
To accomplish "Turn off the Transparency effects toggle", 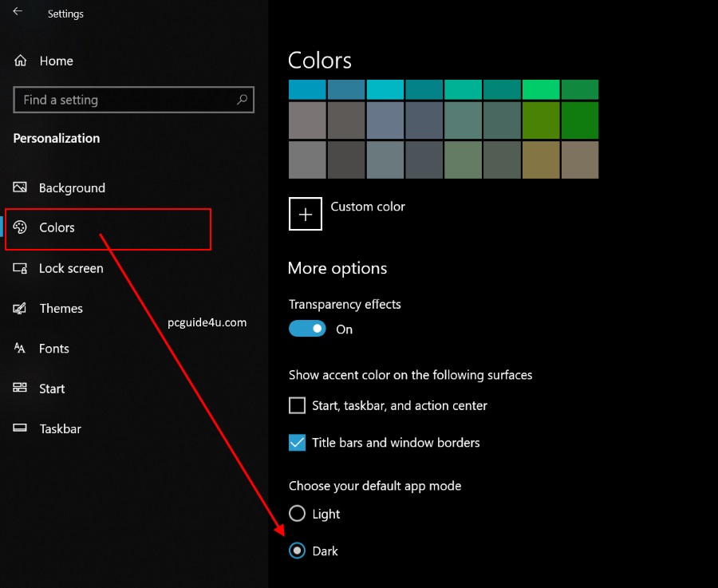I will (307, 329).
